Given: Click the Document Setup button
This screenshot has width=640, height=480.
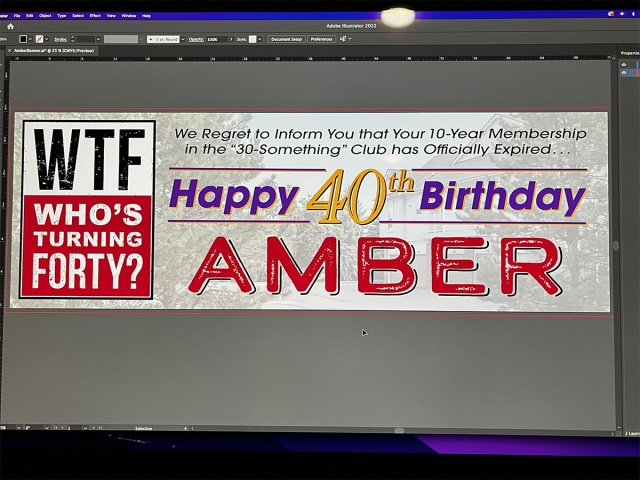Looking at the screenshot, I should coord(287,39).
